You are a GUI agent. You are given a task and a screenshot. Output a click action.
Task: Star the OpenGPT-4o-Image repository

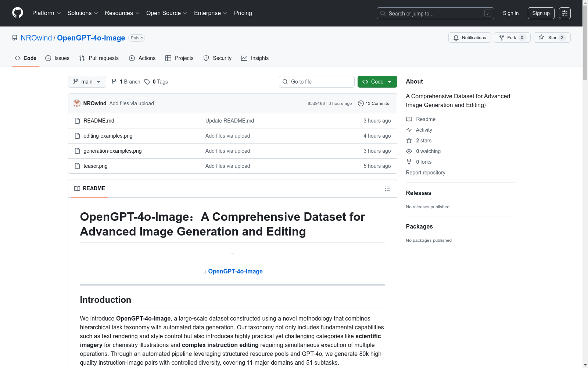click(552, 38)
